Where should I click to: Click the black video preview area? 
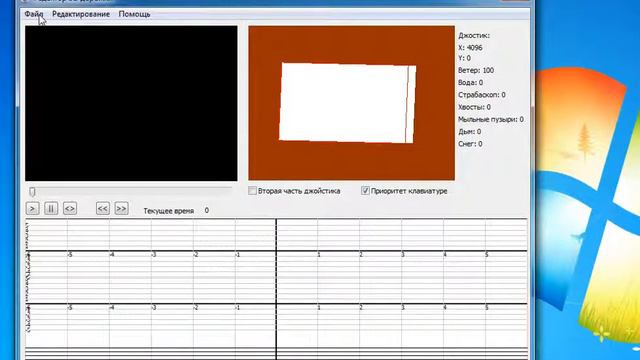click(x=131, y=103)
